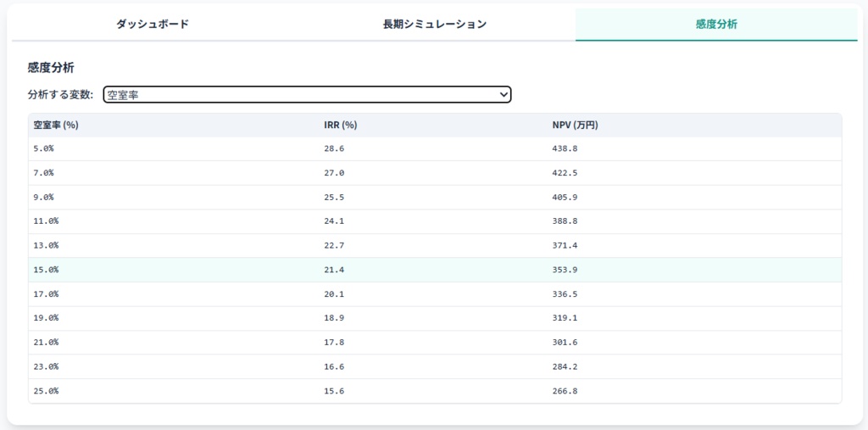Click the 感度分析 section heading
The image size is (868, 430).
tap(52, 67)
